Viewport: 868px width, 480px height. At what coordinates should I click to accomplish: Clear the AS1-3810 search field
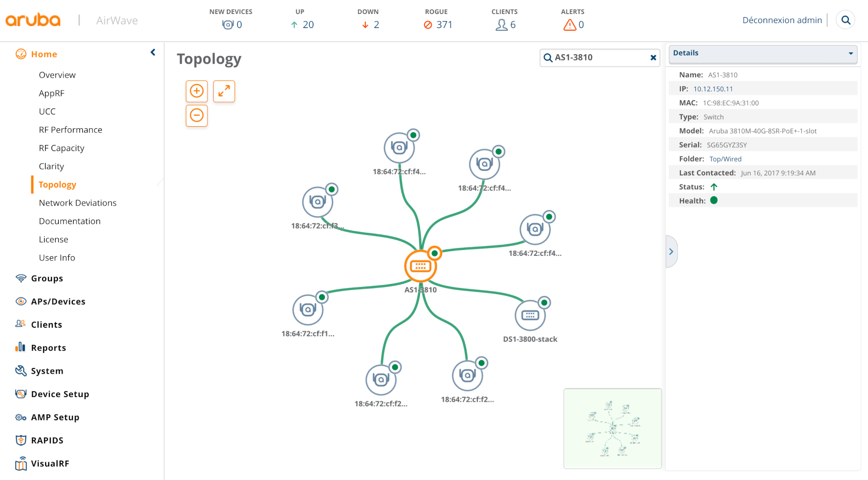point(653,58)
